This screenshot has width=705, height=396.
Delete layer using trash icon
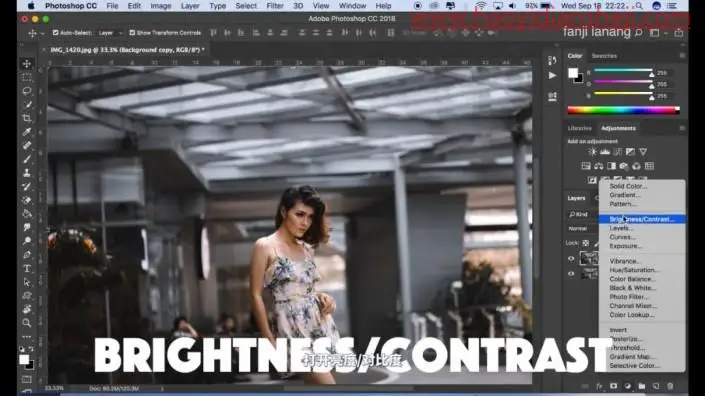[670, 386]
